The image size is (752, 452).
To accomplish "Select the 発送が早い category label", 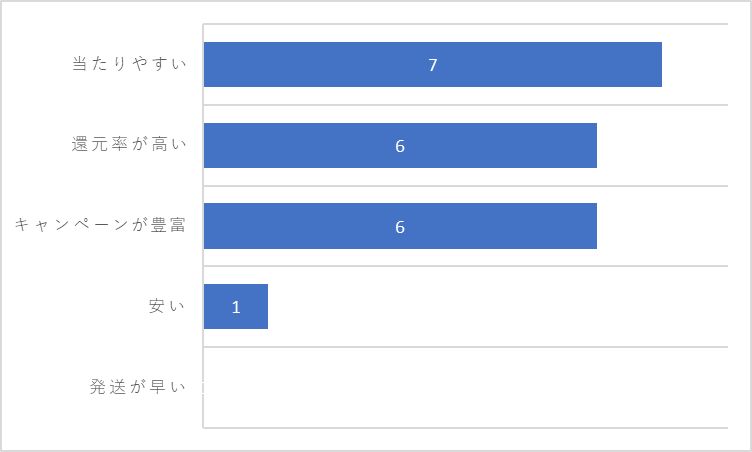I will click(x=138, y=386).
